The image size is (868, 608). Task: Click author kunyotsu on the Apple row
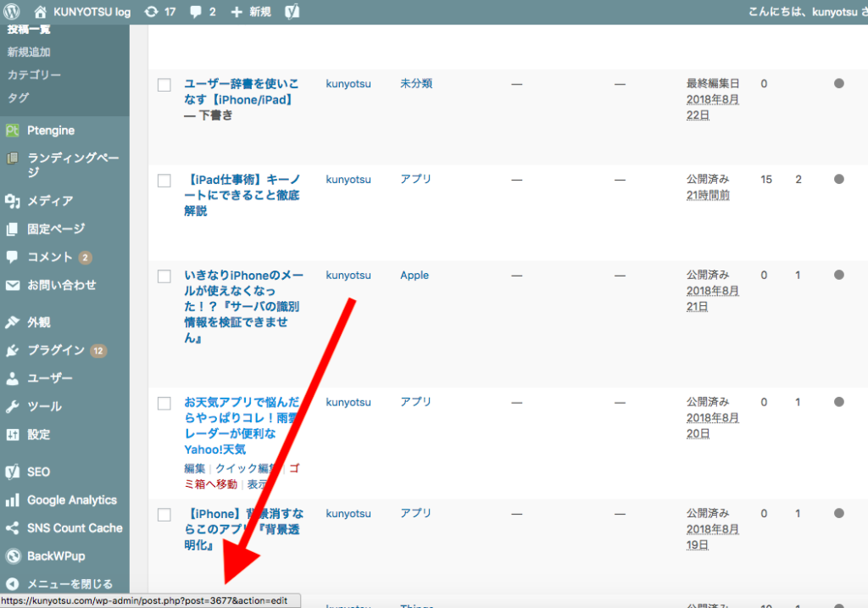(348, 276)
